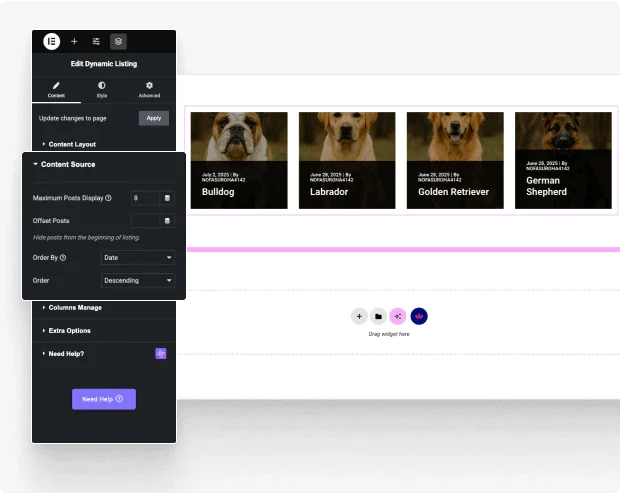Switch to the Content tab
This screenshot has width=620, height=493.
click(56, 90)
